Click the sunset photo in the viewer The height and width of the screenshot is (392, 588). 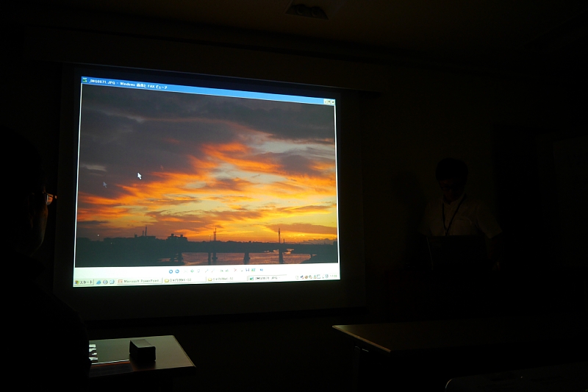click(206, 177)
